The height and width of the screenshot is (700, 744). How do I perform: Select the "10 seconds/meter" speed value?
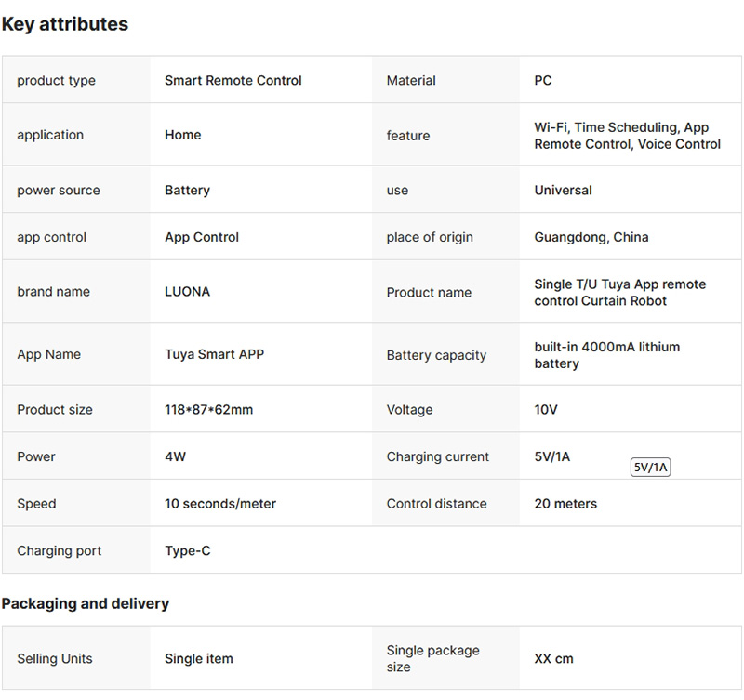tap(220, 504)
